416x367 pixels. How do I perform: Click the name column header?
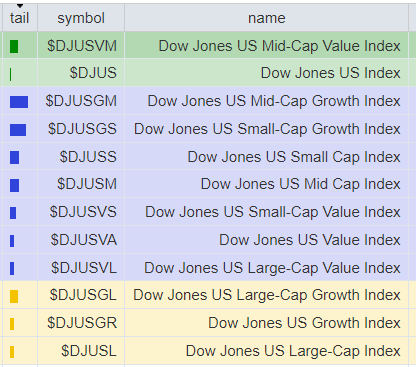(x=267, y=18)
